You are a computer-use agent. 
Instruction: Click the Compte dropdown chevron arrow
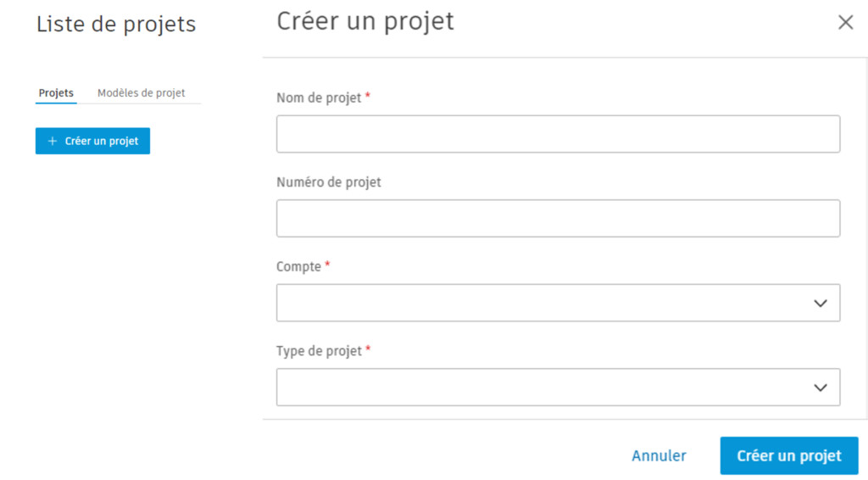[x=820, y=304]
